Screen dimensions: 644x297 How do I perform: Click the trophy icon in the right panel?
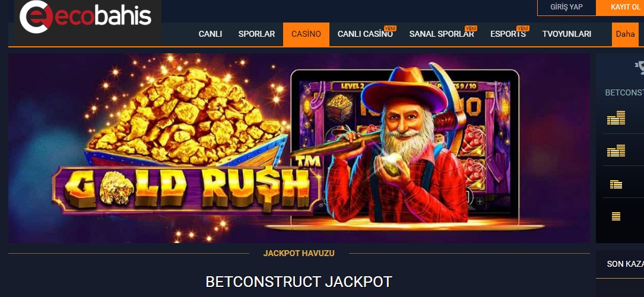tap(639, 68)
